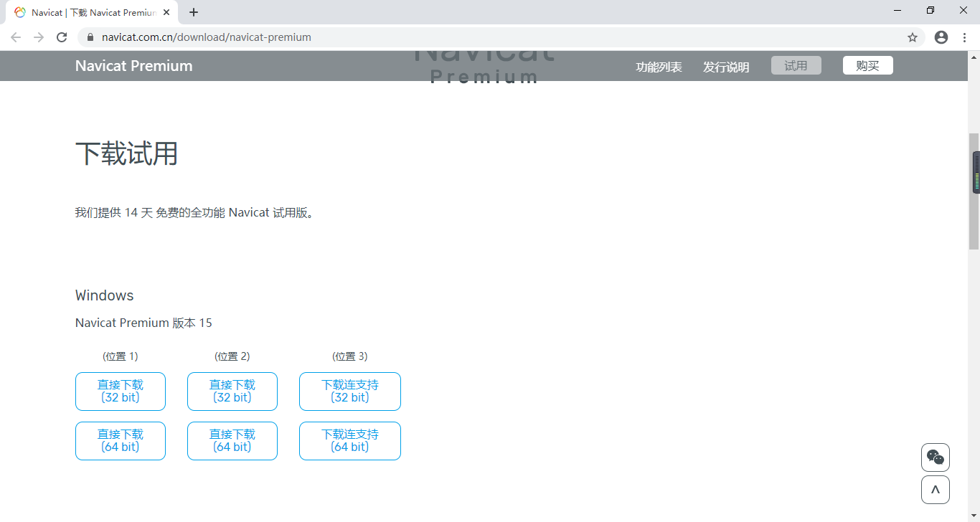Image resolution: width=980 pixels, height=522 pixels.
Task: Click the back-to-top arrow button
Action: (936, 490)
